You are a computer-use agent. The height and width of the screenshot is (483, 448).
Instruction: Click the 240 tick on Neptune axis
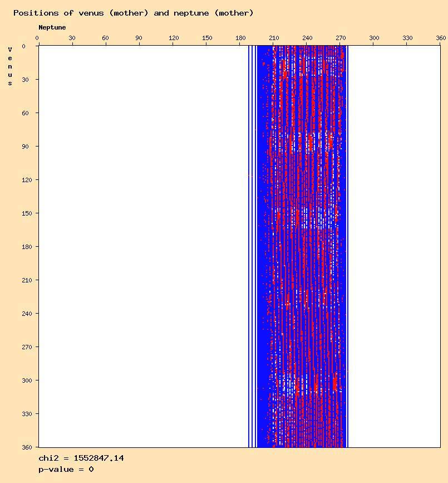click(307, 38)
